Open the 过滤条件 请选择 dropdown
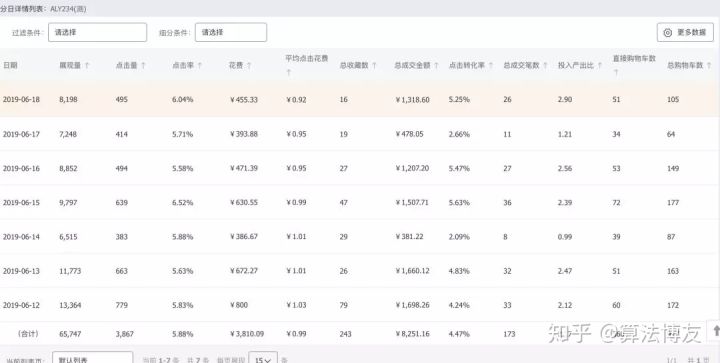Image resolution: width=720 pixels, height=363 pixels. pos(97,33)
